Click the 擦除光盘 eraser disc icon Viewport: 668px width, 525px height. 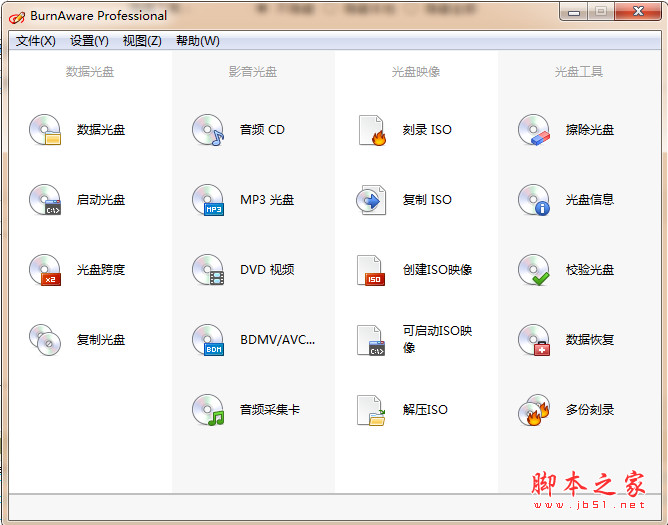[534, 130]
